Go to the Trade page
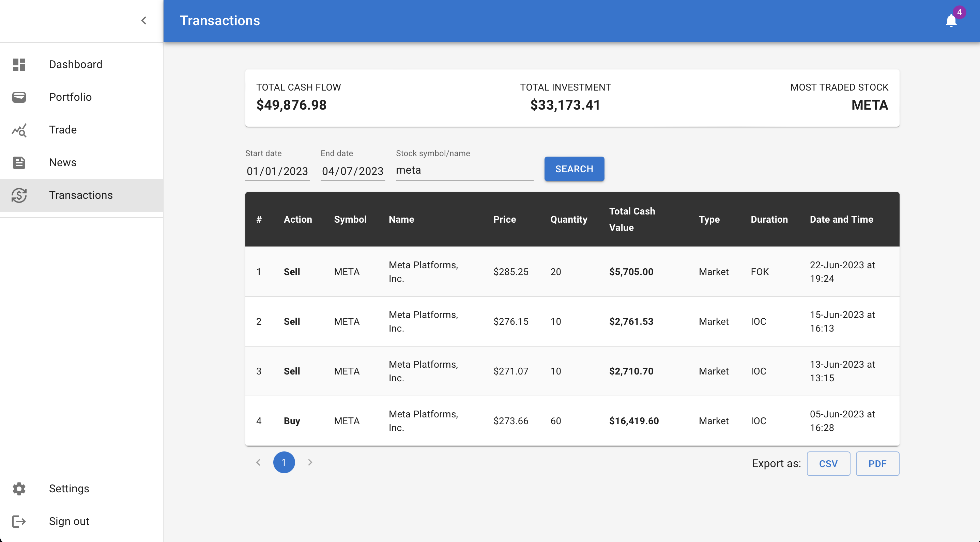Screen dimensions: 980x542 pos(81,130)
